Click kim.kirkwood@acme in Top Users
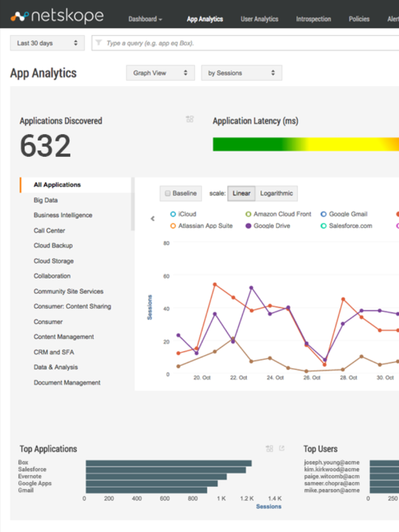 tap(331, 470)
